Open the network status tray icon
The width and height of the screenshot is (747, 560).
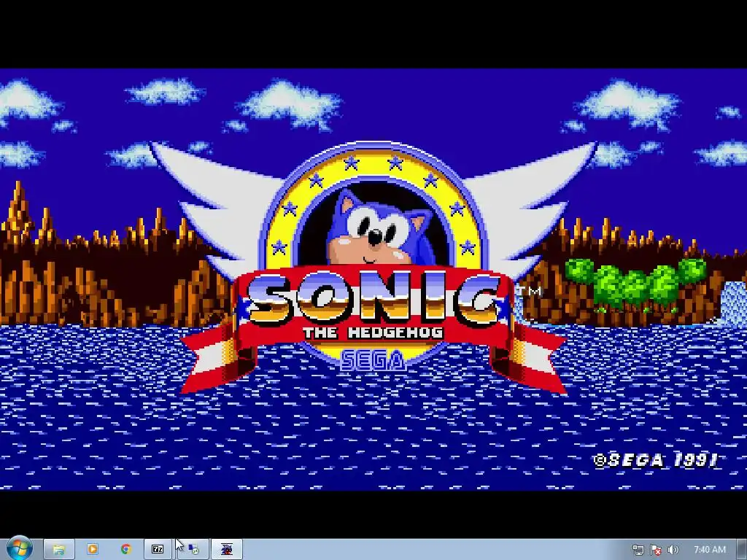638,550
